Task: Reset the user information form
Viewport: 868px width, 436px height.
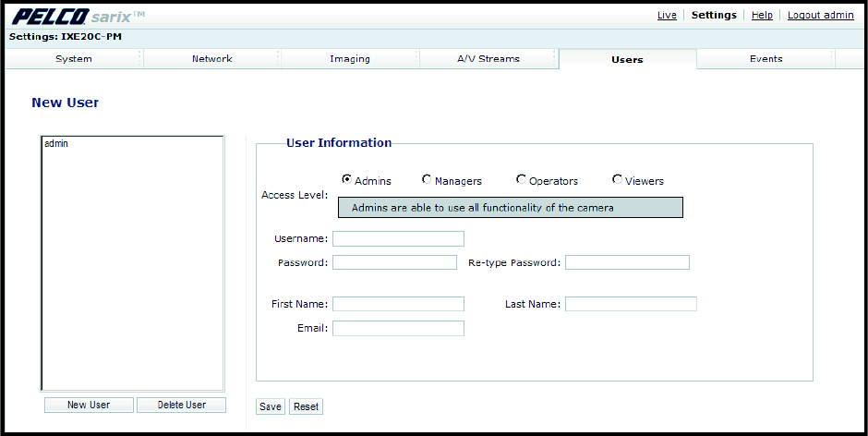Action: click(x=306, y=407)
